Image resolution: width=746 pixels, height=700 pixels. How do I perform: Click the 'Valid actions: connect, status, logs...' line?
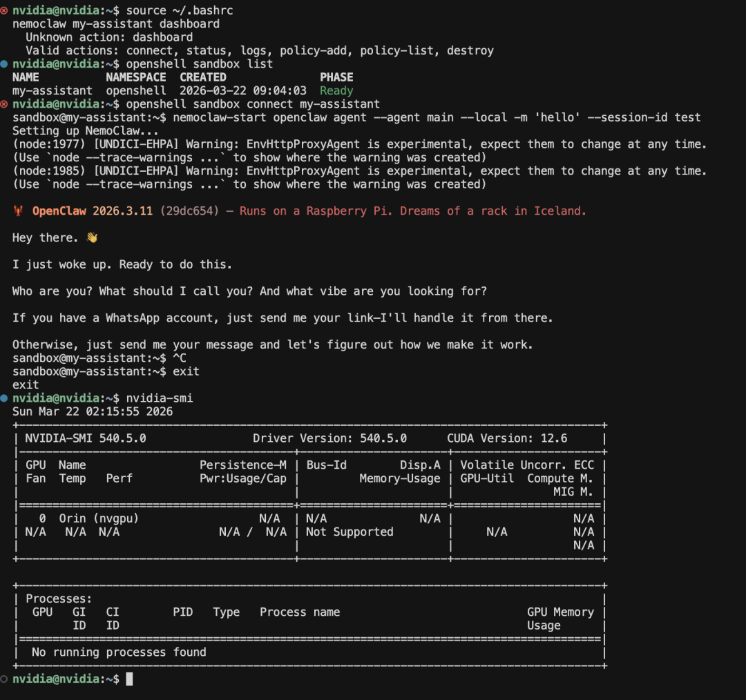coord(260,50)
